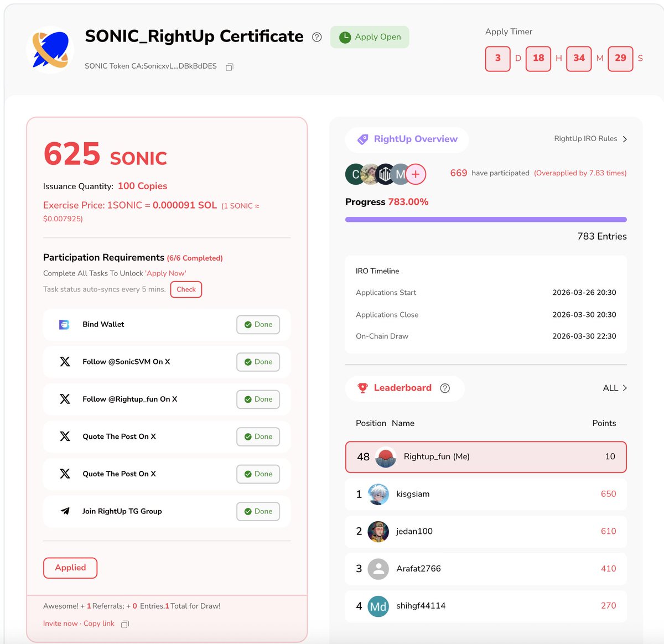Screen dimensions: 664x644
Task: Click Applications Start date 2026-03-26 20:30
Action: click(x=584, y=293)
